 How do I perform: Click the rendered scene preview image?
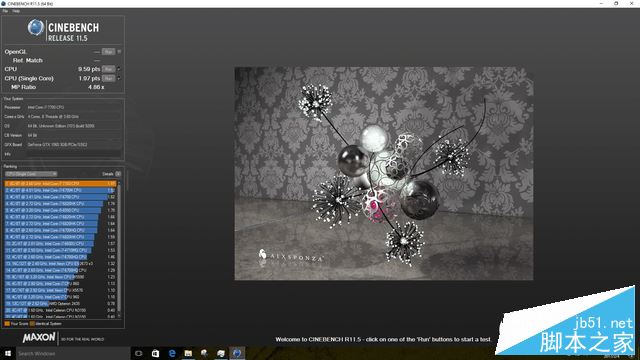[384, 173]
